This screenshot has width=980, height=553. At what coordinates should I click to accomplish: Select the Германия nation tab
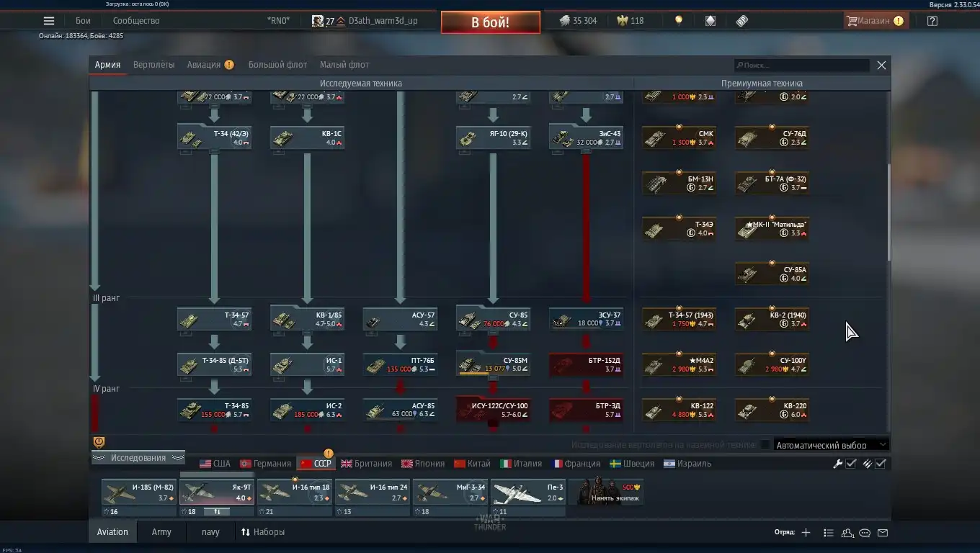pyautogui.click(x=265, y=464)
